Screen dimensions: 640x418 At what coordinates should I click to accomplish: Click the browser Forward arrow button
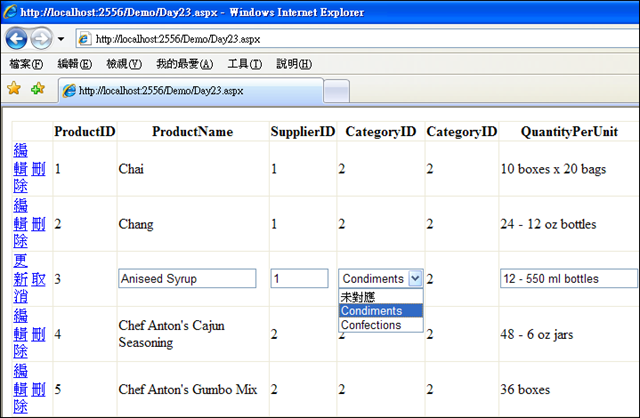[x=41, y=38]
